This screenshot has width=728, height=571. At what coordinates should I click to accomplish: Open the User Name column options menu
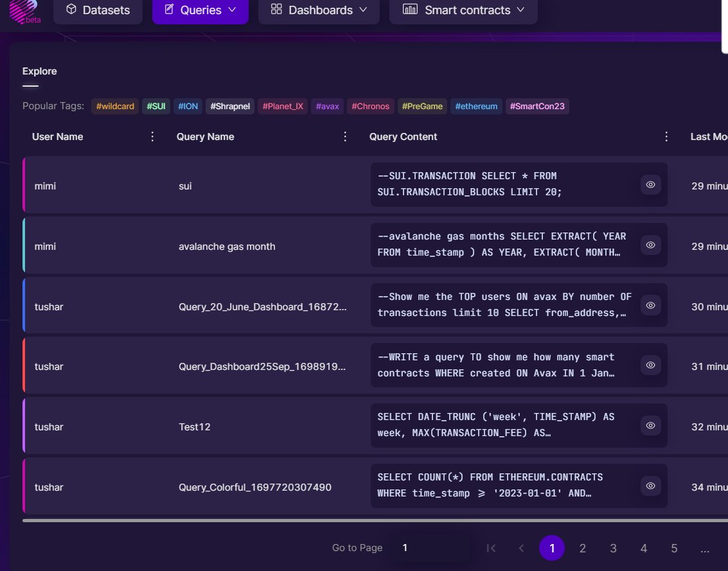pyautogui.click(x=152, y=136)
